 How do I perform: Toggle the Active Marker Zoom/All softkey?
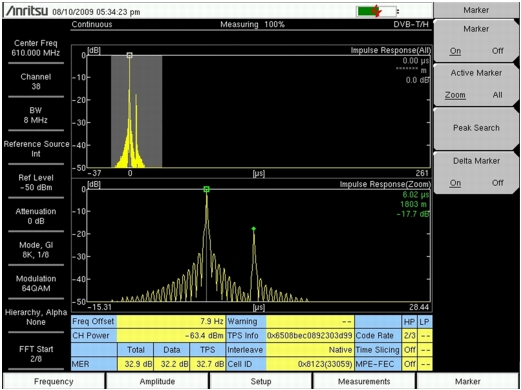tap(476, 84)
